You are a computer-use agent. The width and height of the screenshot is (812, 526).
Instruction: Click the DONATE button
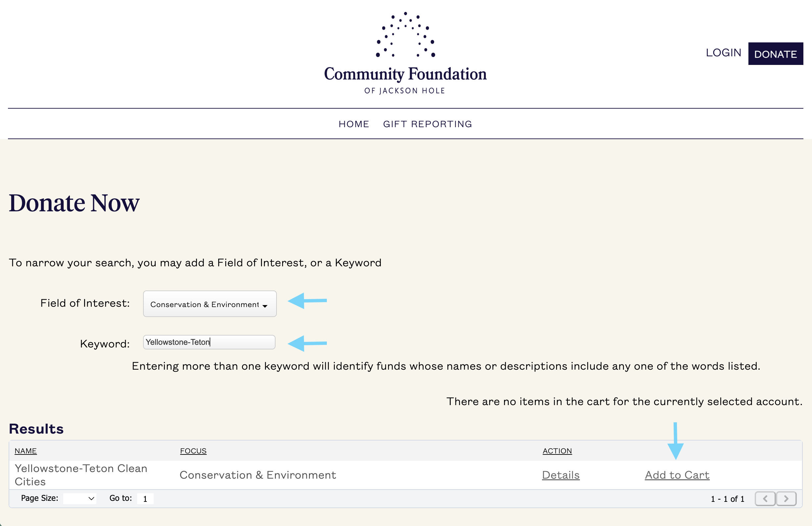click(776, 54)
